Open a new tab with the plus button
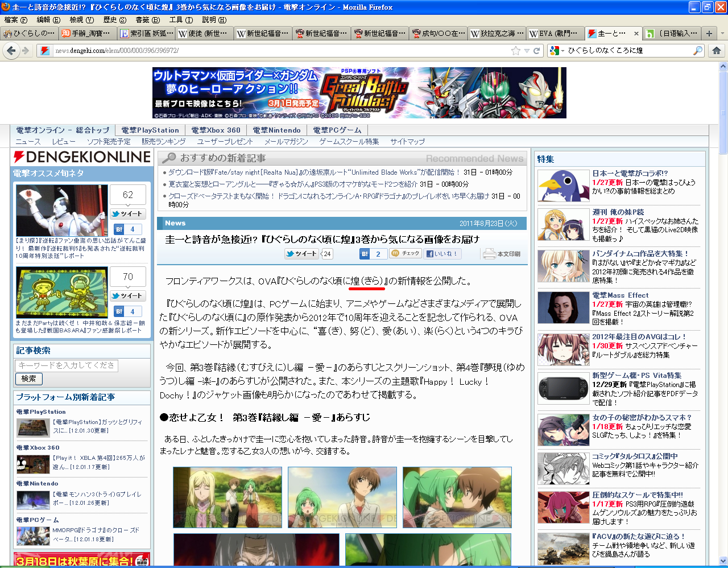The height and width of the screenshot is (568, 728). click(x=709, y=34)
